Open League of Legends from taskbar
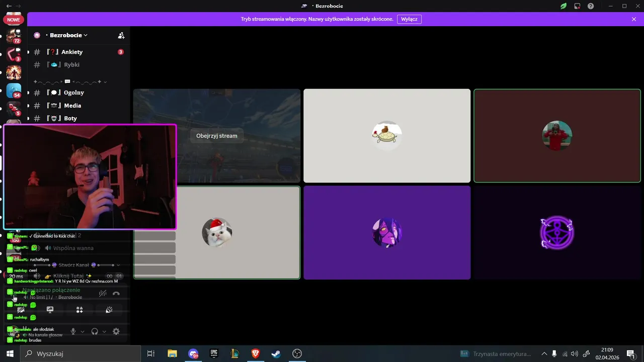The image size is (644, 362). [234, 354]
